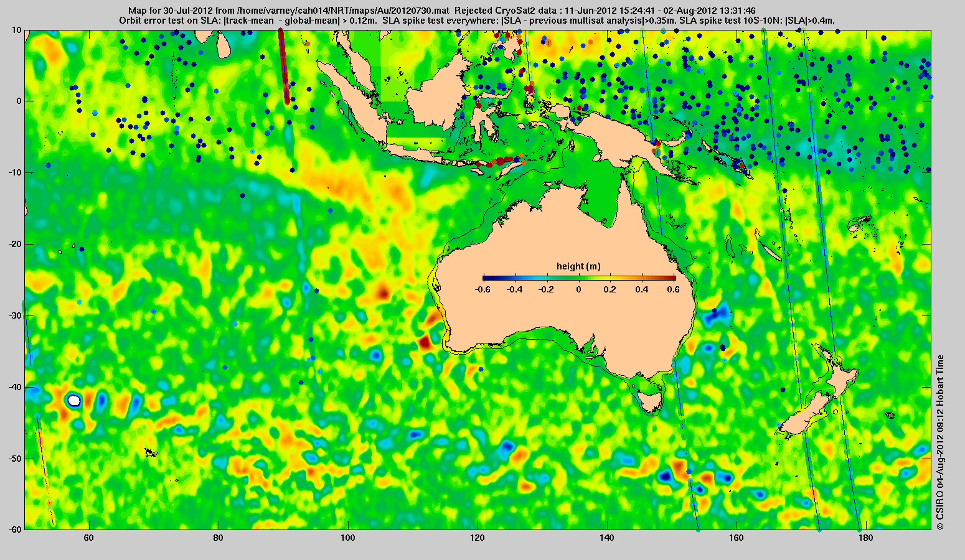
Task: Click the Borneo landmass
Action: tap(439, 92)
